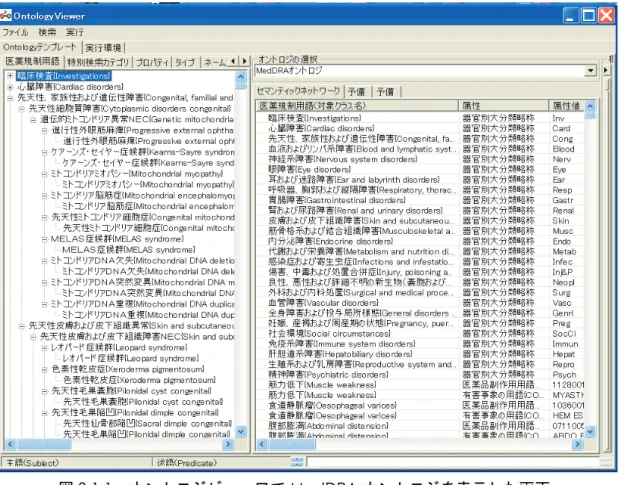The height and width of the screenshot is (485, 619).
Task: Minimize the OntologyViewer window
Action: tap(571, 16)
